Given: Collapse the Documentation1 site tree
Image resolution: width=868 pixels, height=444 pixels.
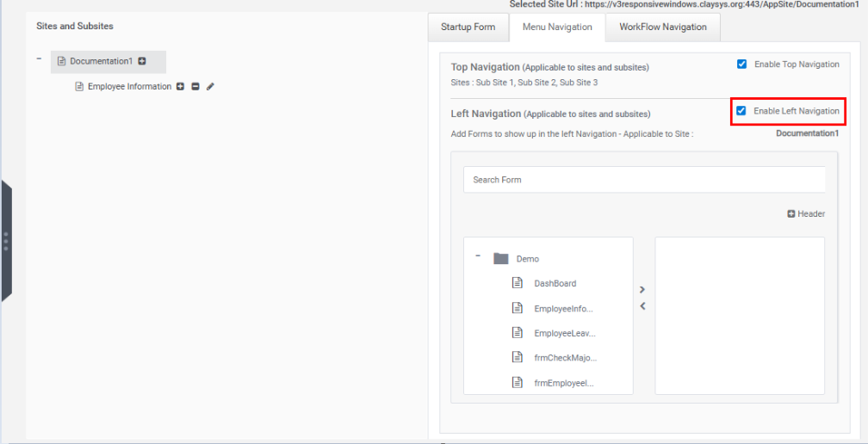Looking at the screenshot, I should coord(39,59).
